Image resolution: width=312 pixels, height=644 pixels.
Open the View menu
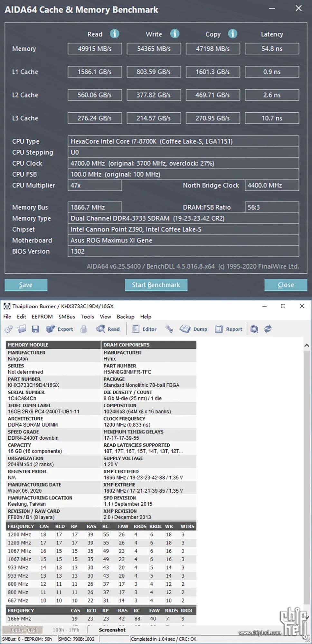coord(105,317)
